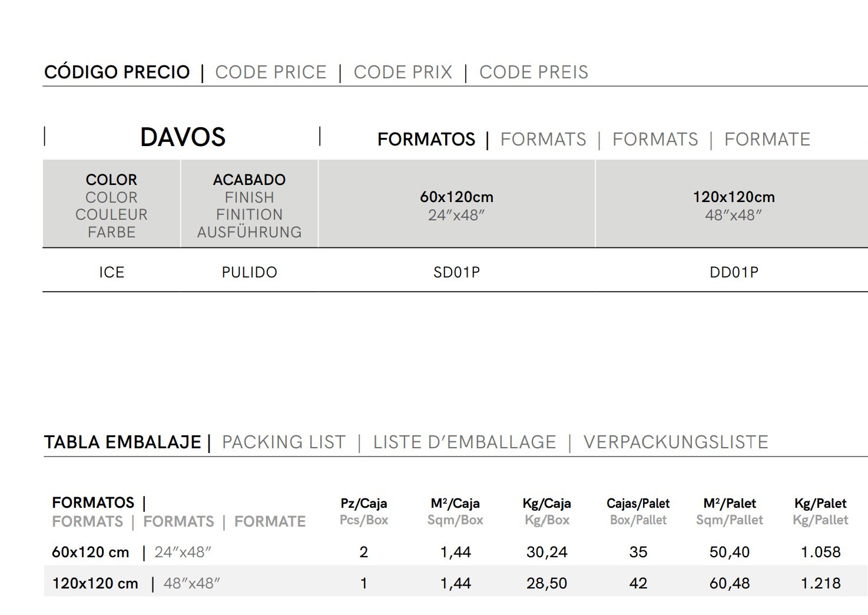868x615 pixels.
Task: Click the 60x120 cm packing row label
Action: pos(91,552)
